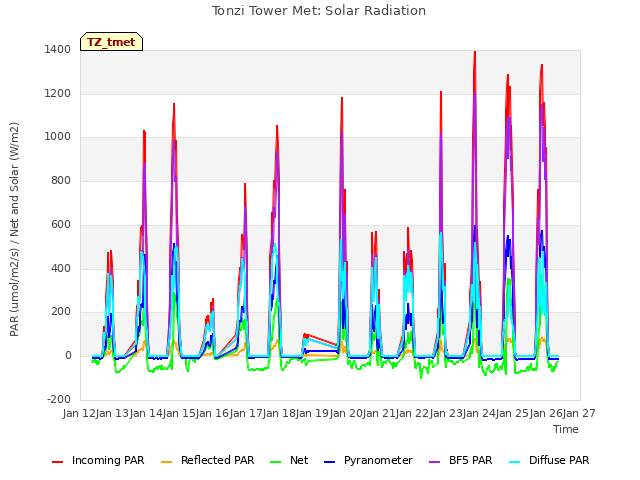Select the Pyranometer legend label
640x480 pixels.
(378, 460)
